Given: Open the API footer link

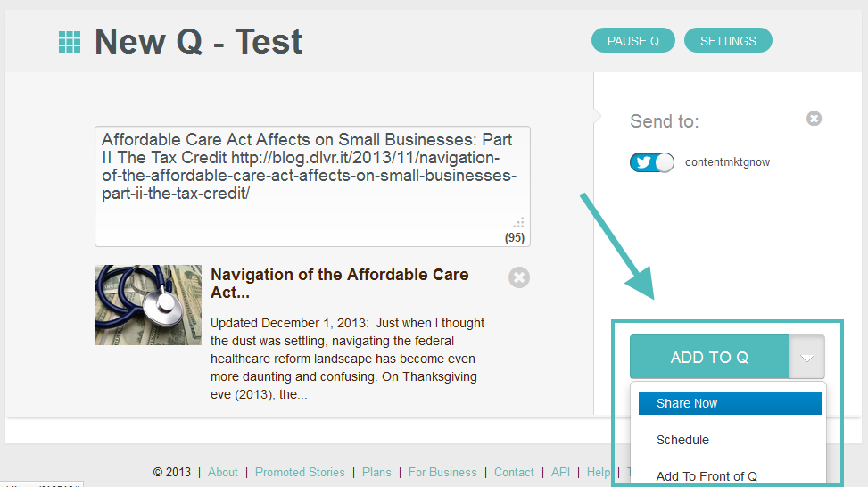Looking at the screenshot, I should (560, 472).
